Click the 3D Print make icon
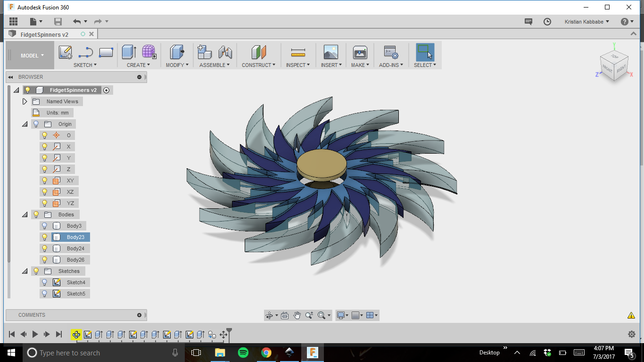 click(x=360, y=52)
